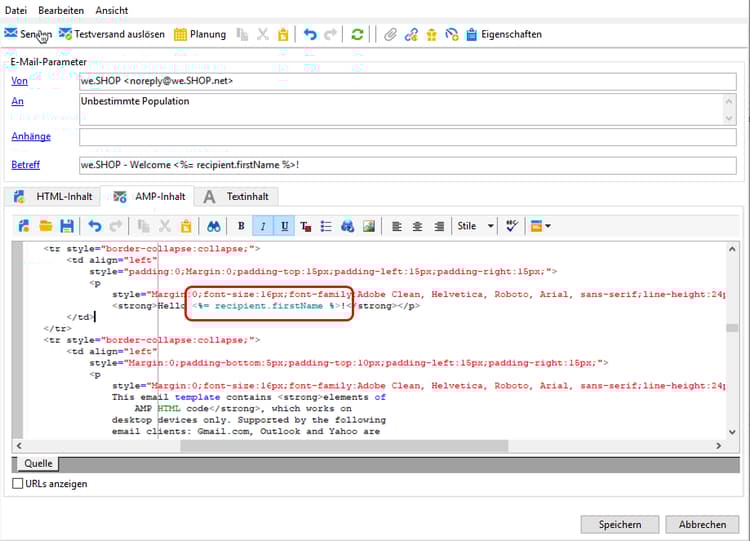
Task: Open the font color tool
Action: point(305,226)
